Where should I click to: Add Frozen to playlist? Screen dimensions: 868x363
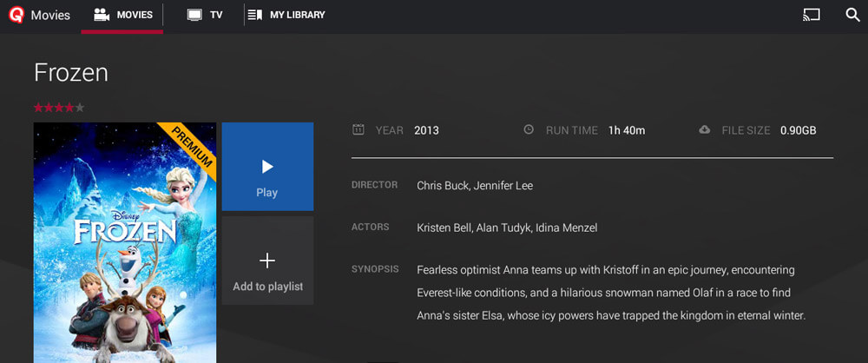267,261
